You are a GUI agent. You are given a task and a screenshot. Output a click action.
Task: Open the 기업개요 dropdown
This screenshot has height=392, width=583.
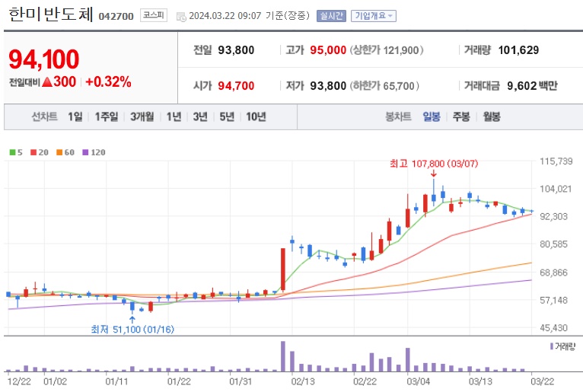click(373, 16)
